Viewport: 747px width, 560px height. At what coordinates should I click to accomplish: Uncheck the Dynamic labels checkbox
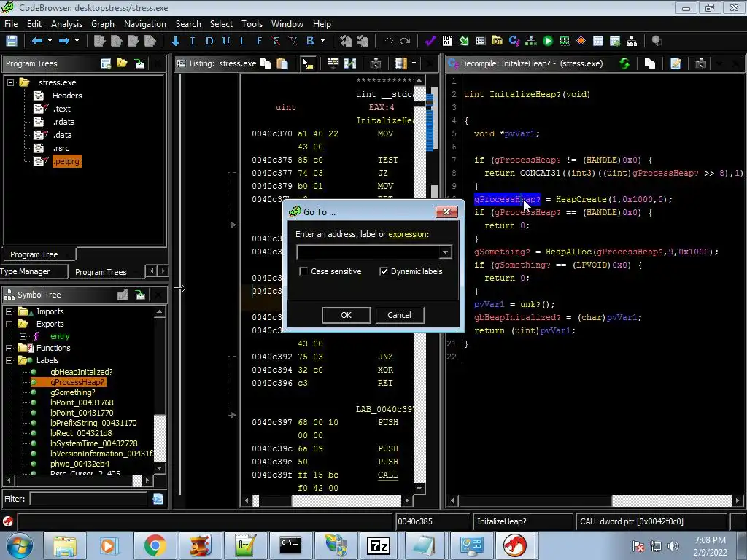point(384,271)
